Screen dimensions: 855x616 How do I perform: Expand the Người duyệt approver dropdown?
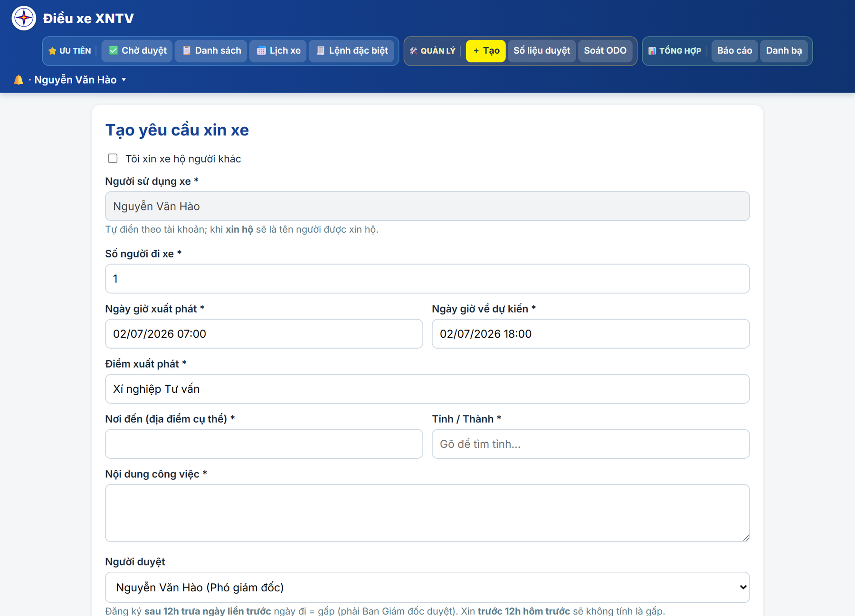click(427, 587)
